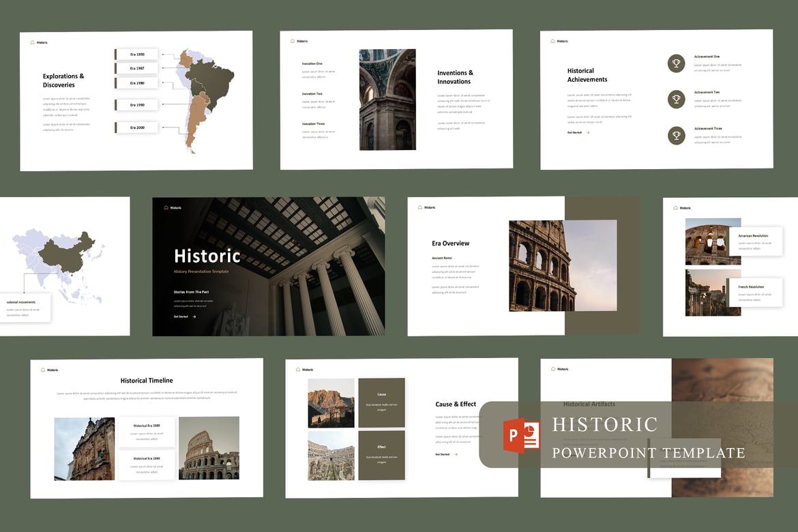Click the Achievement One label
The width and height of the screenshot is (798, 532).
pos(707,57)
